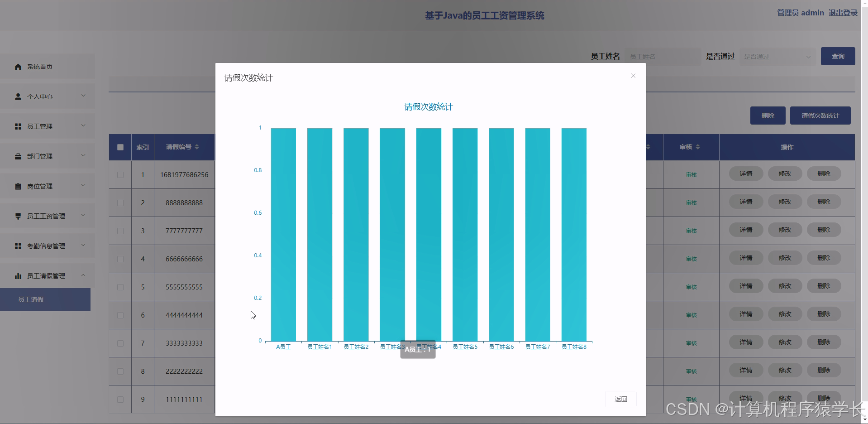Open 员工工资管理 via its icon
Viewport: 868px width, 424px height.
coord(18,216)
